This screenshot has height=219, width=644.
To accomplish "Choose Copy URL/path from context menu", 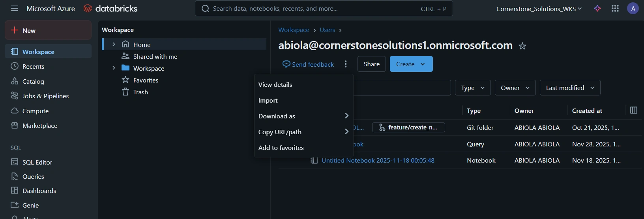I will pos(303,132).
